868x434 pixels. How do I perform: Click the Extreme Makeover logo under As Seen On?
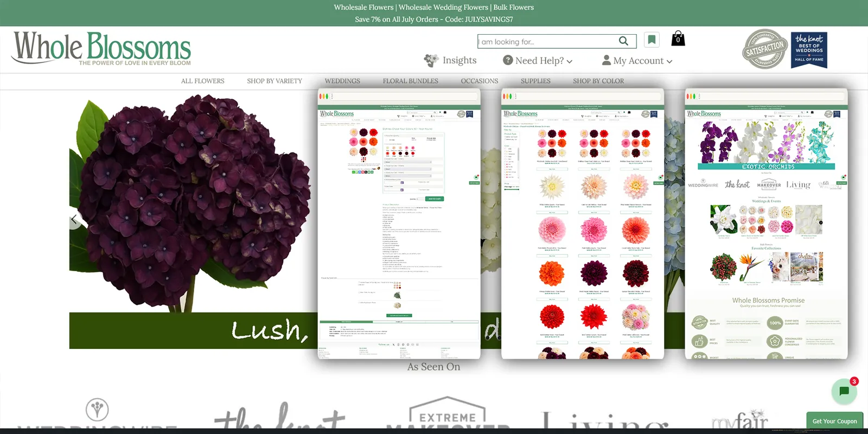(448, 413)
